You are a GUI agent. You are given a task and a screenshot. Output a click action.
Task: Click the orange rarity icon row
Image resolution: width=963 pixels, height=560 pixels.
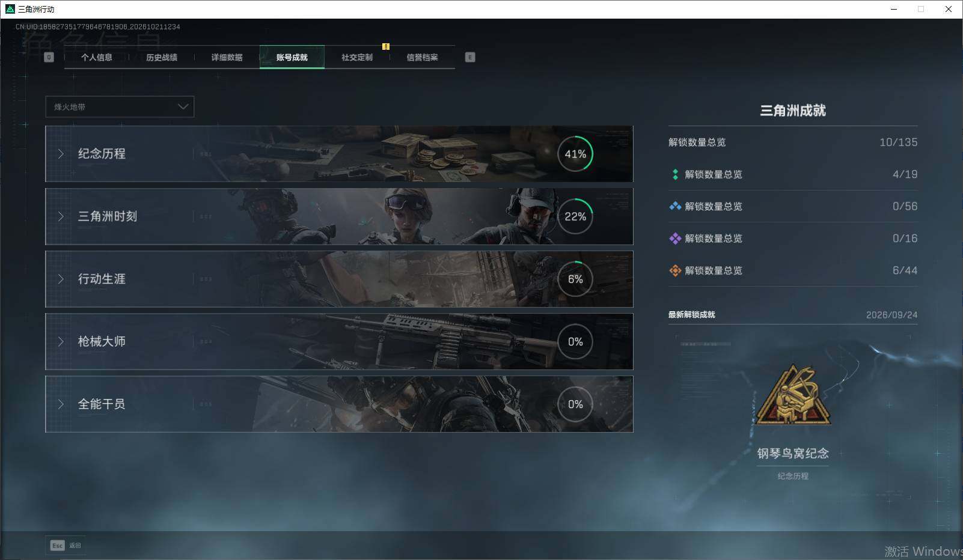[x=793, y=270]
